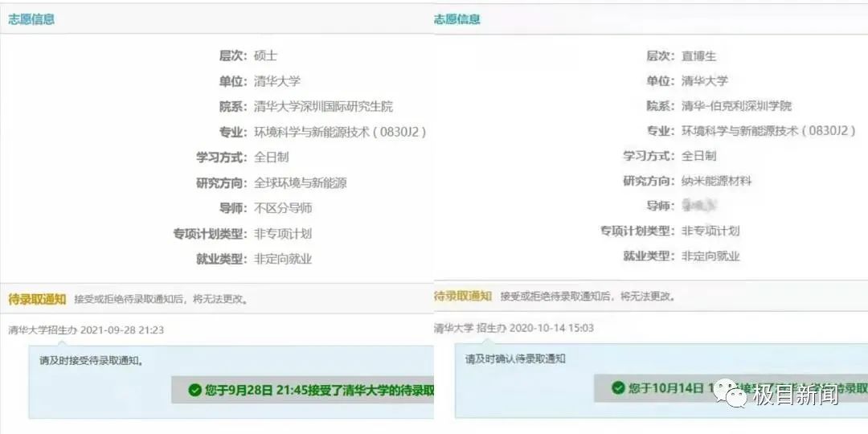
Task: Click the 专项计划类型 label in the 硕士 panel
Action: [211, 234]
